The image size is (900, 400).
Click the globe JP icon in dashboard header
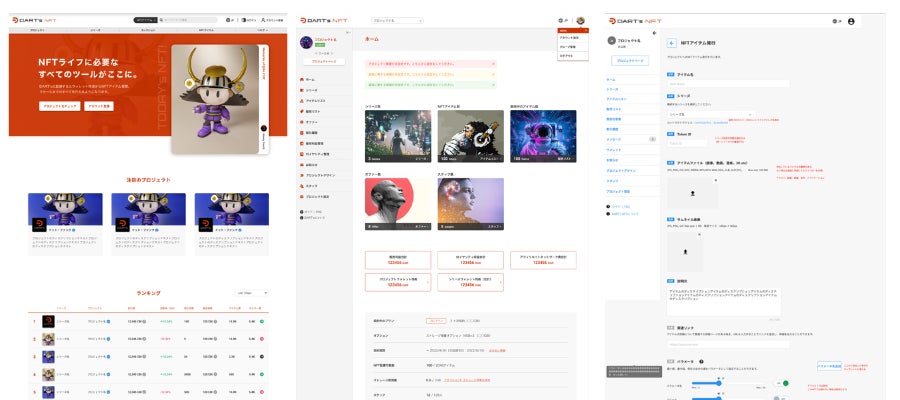point(561,21)
